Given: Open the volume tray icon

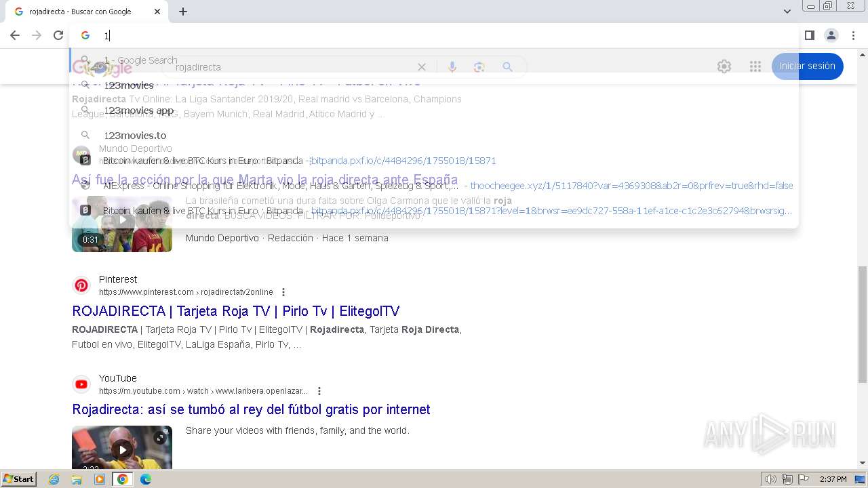Looking at the screenshot, I should [771, 479].
